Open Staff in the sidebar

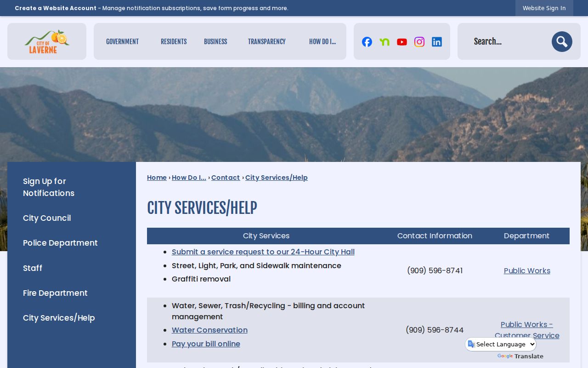coord(33,268)
